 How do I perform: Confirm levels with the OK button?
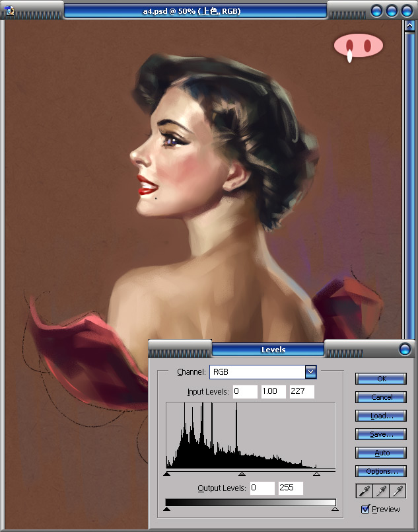pyautogui.click(x=381, y=379)
